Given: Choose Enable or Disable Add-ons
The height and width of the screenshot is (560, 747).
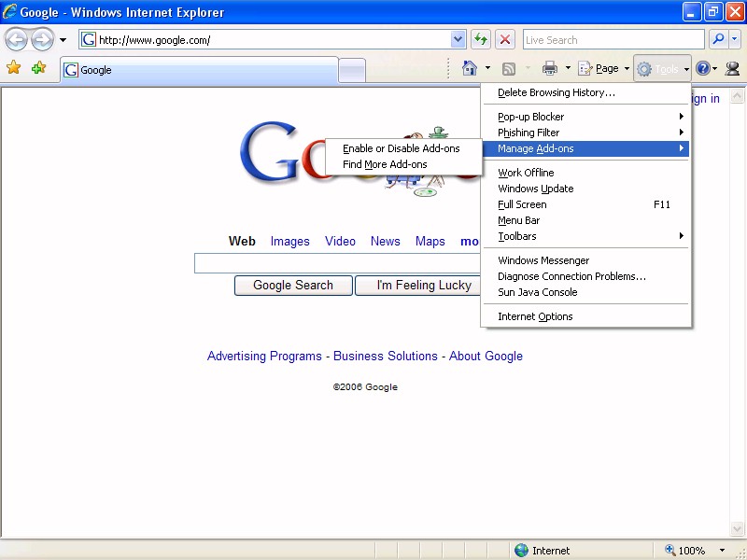Looking at the screenshot, I should 403,148.
